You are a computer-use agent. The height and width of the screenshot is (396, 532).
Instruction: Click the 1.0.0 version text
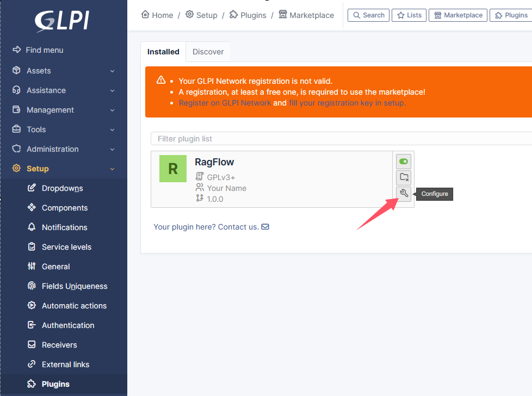[x=215, y=199]
